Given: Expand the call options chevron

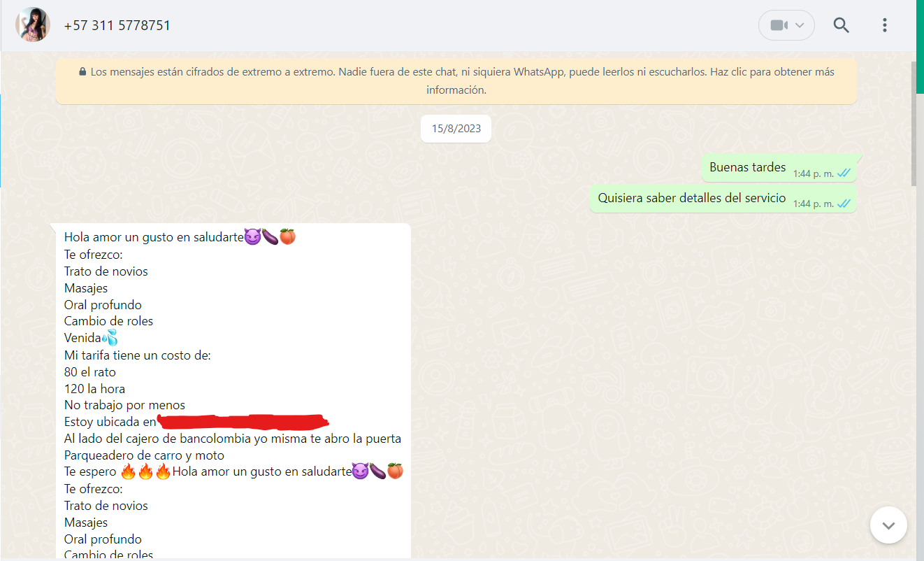Looking at the screenshot, I should (800, 26).
